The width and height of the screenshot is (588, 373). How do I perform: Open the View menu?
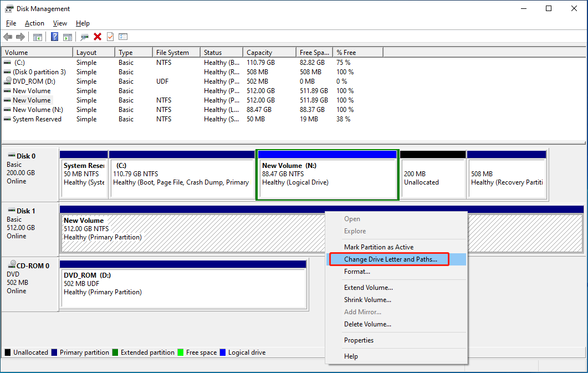coord(60,23)
